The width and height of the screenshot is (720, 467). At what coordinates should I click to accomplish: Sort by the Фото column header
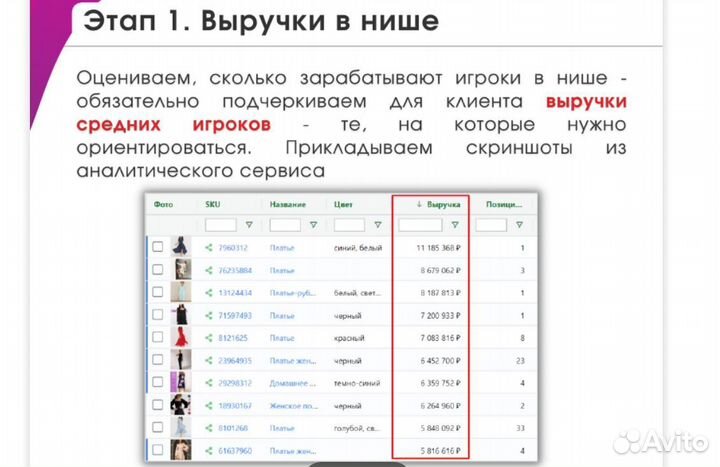[163, 204]
